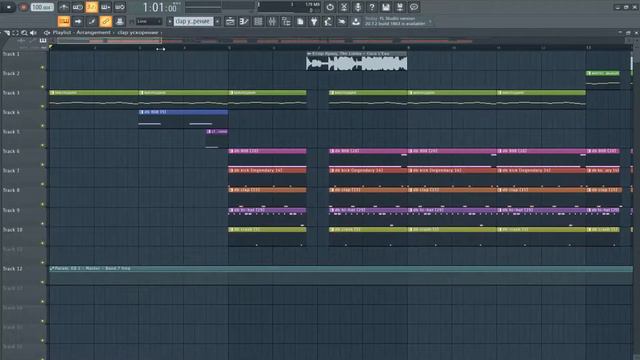Click the save project floppy icon
The width and height of the screenshot is (640, 360).
(x=386, y=7)
